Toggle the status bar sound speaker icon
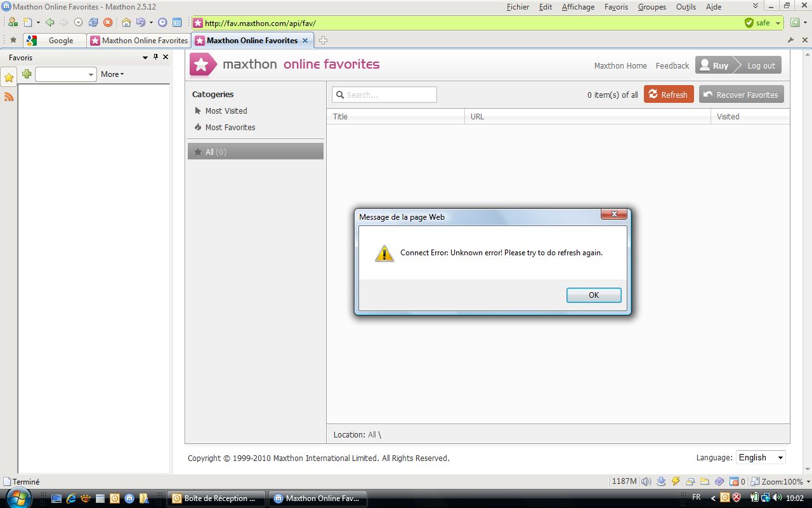The image size is (812, 508). (646, 481)
